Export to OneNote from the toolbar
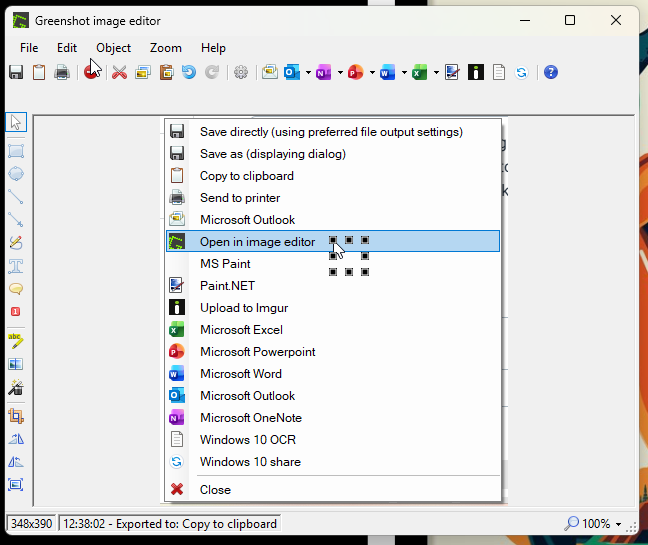 tap(324, 72)
